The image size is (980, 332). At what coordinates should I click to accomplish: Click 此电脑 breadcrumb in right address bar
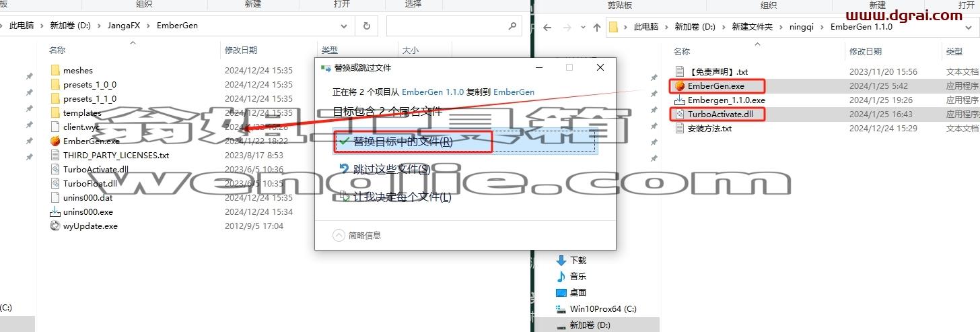(646, 28)
